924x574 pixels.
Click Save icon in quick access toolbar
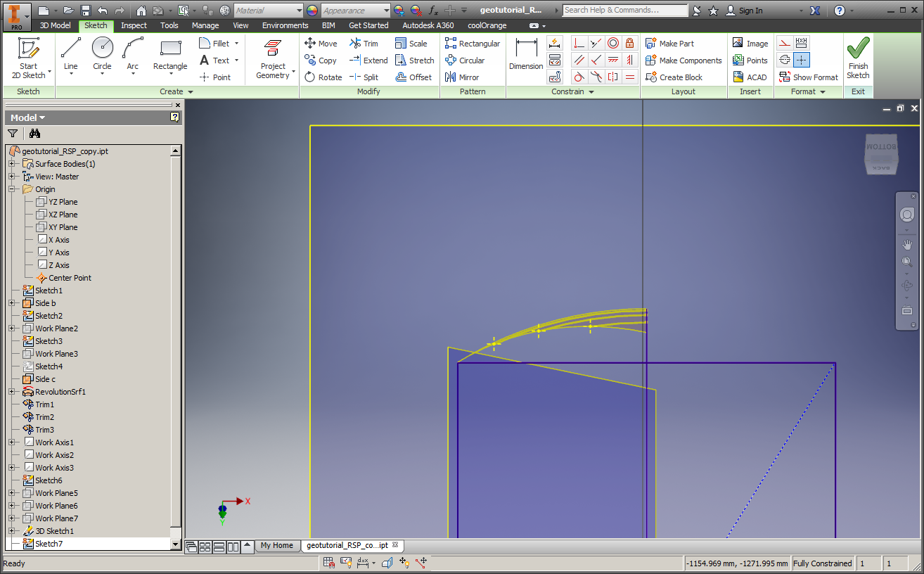tap(85, 11)
